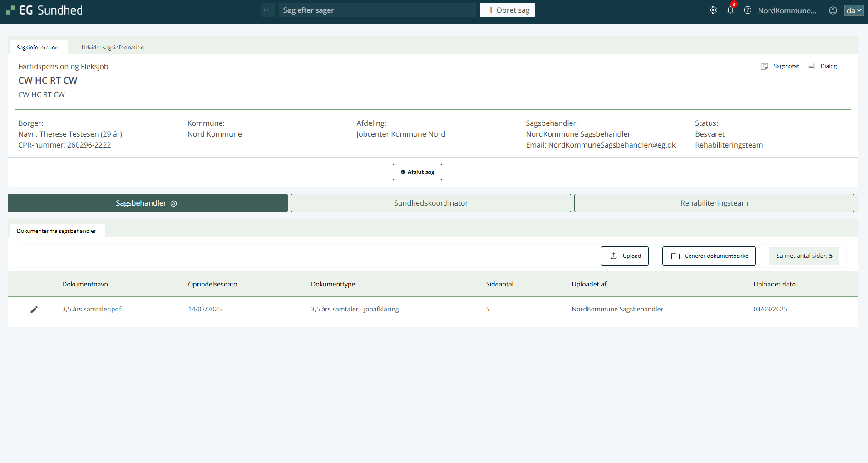Open the user profile icon
The height and width of the screenshot is (463, 868).
pyautogui.click(x=833, y=10)
